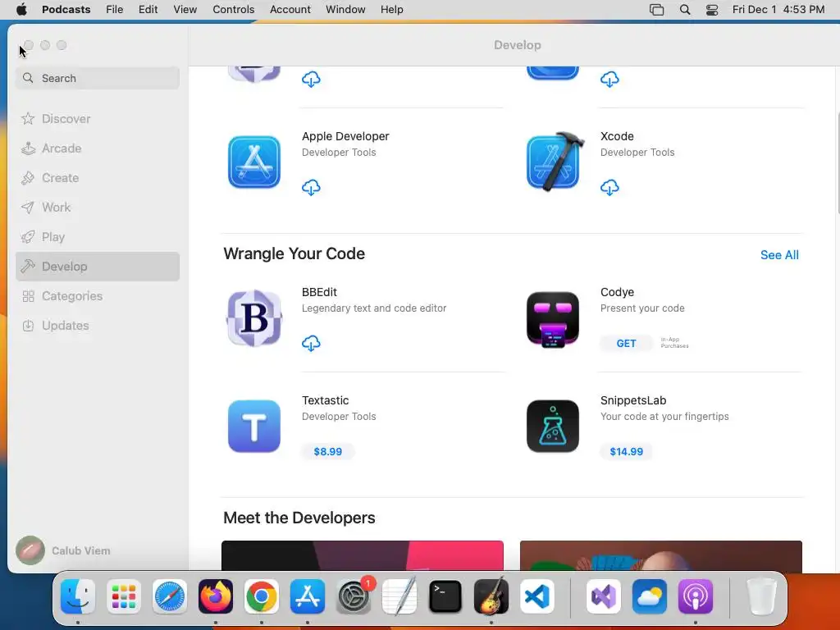Download the partially visible top-right app
This screenshot has width=840, height=630.
click(609, 80)
